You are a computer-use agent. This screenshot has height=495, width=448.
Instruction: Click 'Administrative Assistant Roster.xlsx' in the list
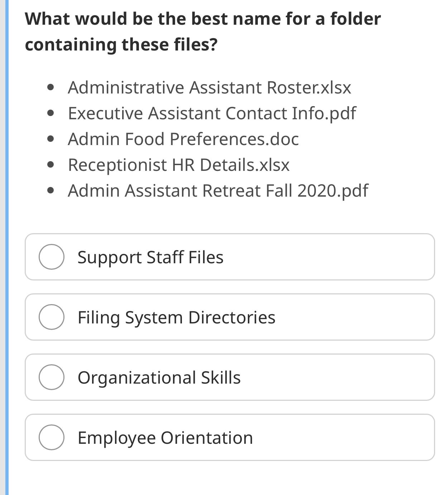coord(209,87)
